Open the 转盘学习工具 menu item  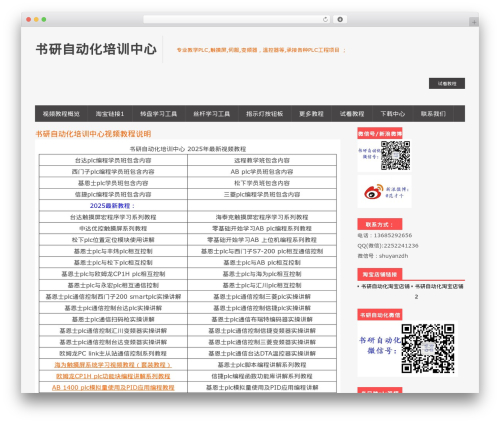pos(158,114)
